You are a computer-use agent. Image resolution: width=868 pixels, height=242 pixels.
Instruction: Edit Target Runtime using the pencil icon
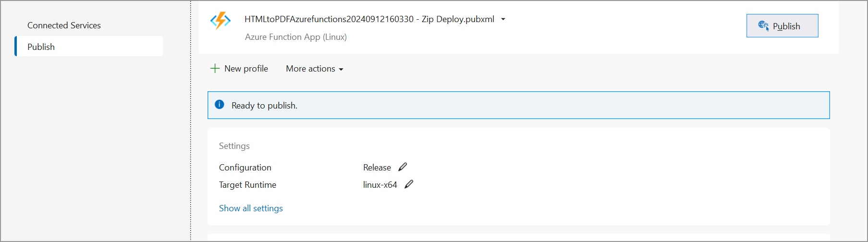(409, 184)
